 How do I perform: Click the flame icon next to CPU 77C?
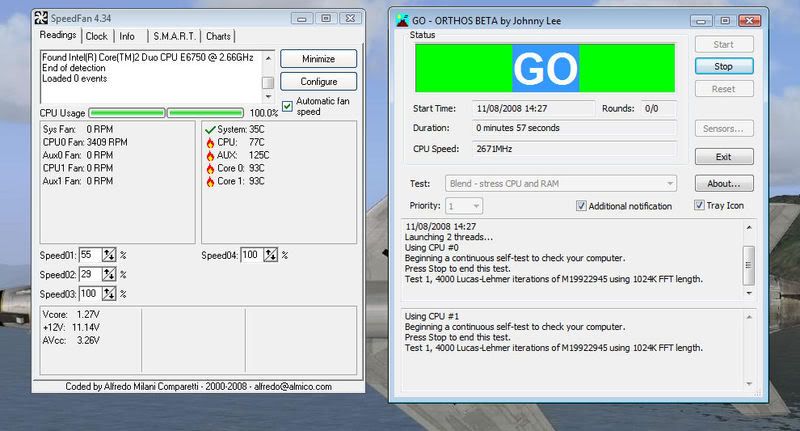pyautogui.click(x=210, y=142)
